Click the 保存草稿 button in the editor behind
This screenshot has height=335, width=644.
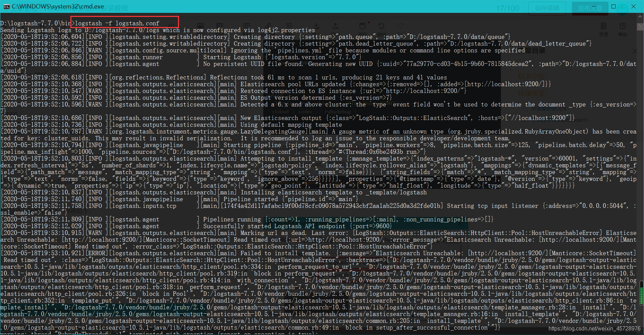(547, 8)
